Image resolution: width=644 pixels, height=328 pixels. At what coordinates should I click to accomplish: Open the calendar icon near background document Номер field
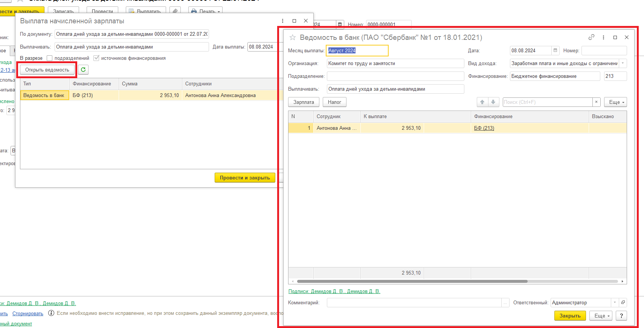click(x=340, y=24)
